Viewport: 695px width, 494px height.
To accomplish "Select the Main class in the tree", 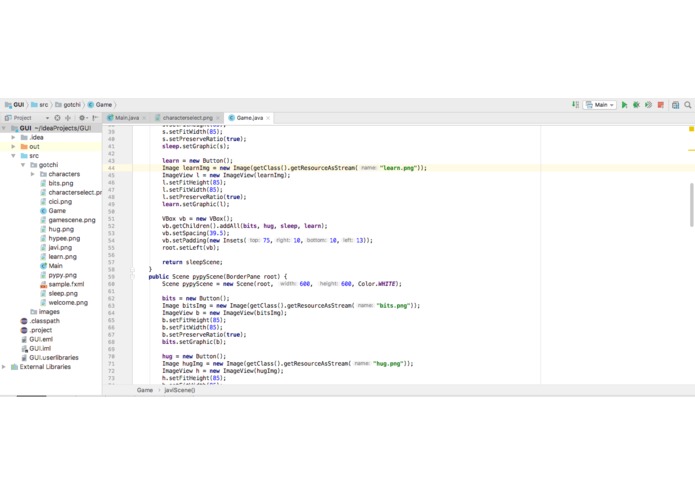I will pyautogui.click(x=55, y=266).
